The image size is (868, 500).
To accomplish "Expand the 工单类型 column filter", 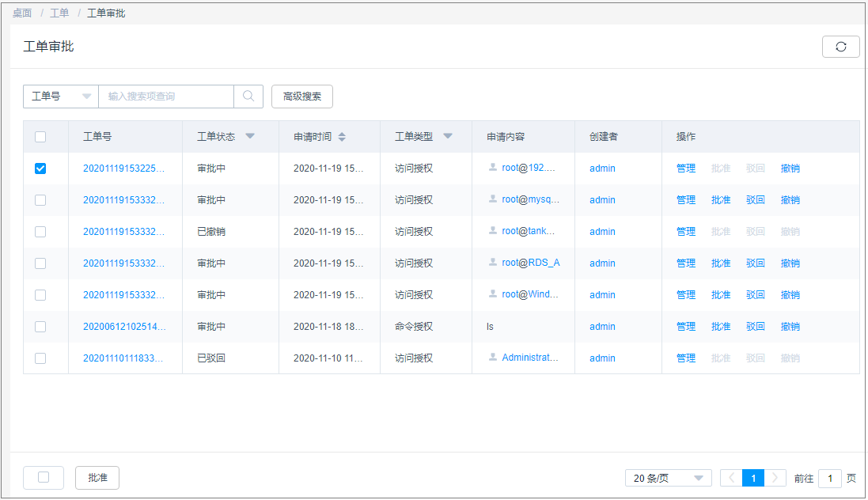I will pos(448,136).
